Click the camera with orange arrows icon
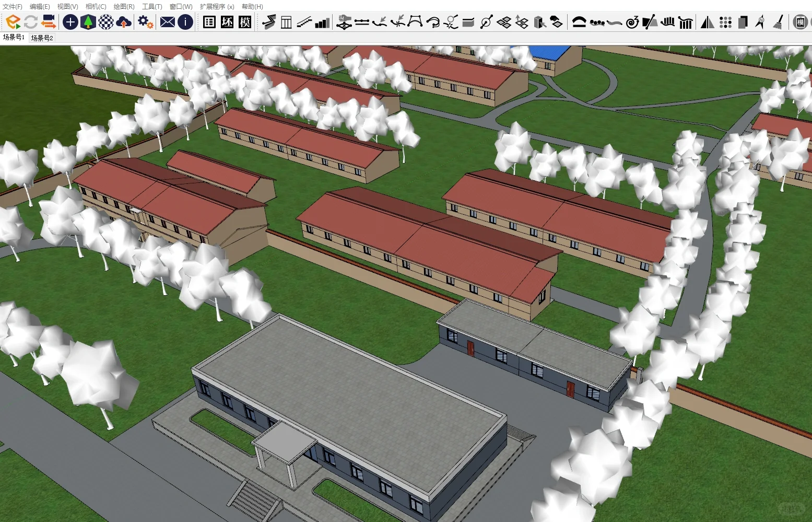 tap(49, 22)
